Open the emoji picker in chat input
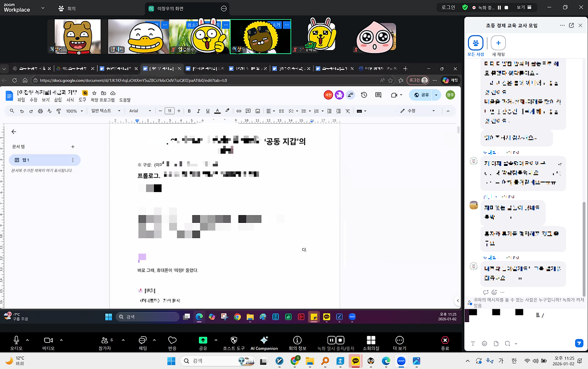Screen dimensions: 588x369 (484, 343)
